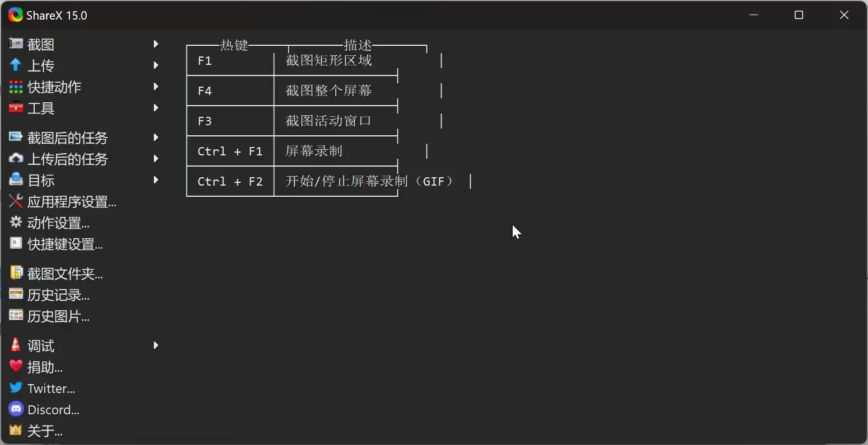Image resolution: width=868 pixels, height=445 pixels.
Task: Click the Discord logo icon
Action: 16,409
